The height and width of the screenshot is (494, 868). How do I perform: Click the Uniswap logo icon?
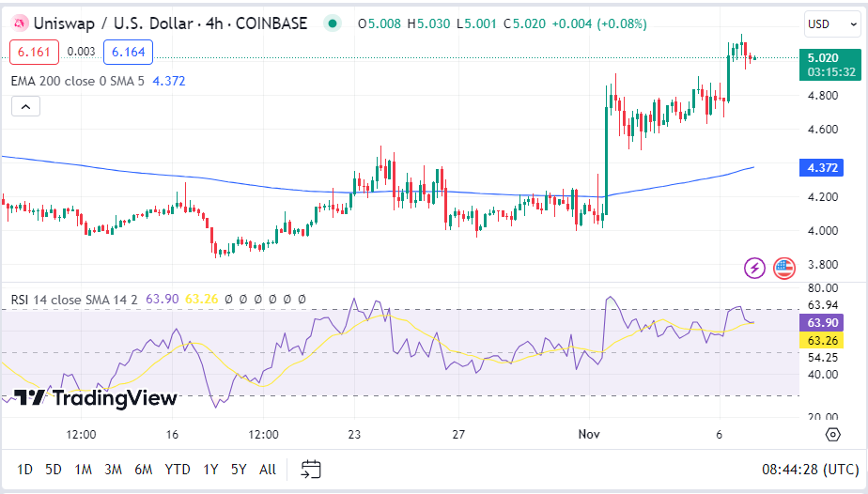tap(17, 23)
